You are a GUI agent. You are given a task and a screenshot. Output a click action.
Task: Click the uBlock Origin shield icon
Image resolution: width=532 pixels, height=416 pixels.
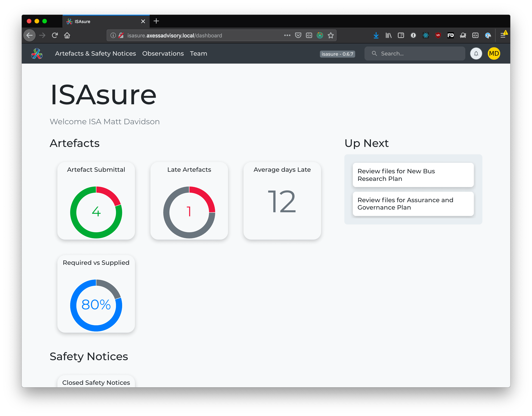(x=438, y=35)
